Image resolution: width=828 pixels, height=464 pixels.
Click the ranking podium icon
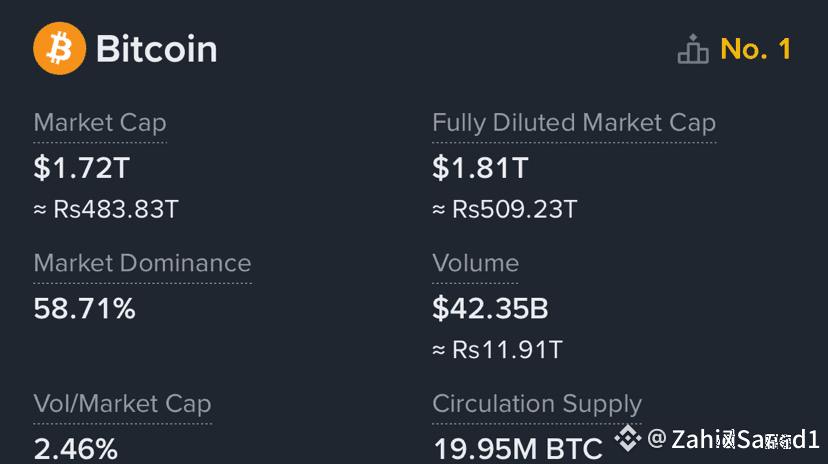pos(693,49)
